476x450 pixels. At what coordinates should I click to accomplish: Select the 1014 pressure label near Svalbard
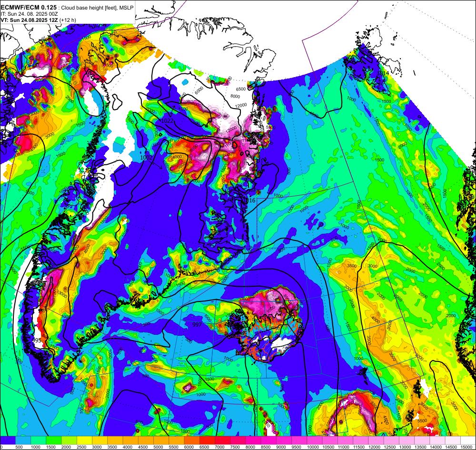tap(384, 73)
